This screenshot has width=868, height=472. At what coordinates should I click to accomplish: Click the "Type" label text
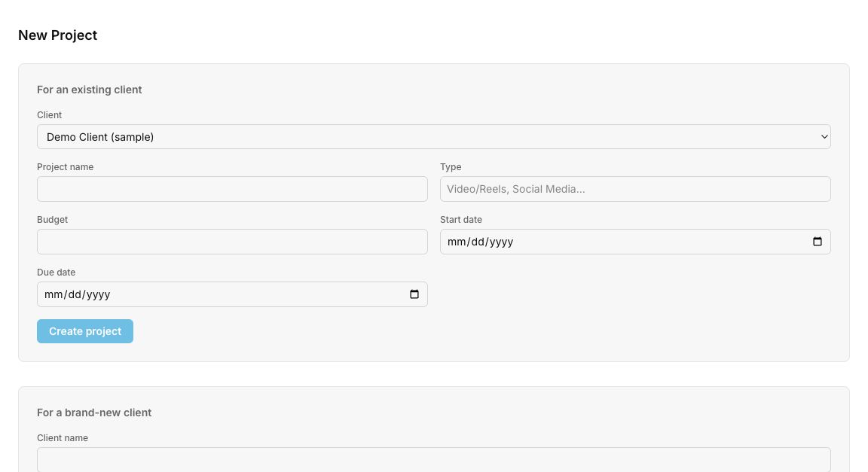click(451, 167)
